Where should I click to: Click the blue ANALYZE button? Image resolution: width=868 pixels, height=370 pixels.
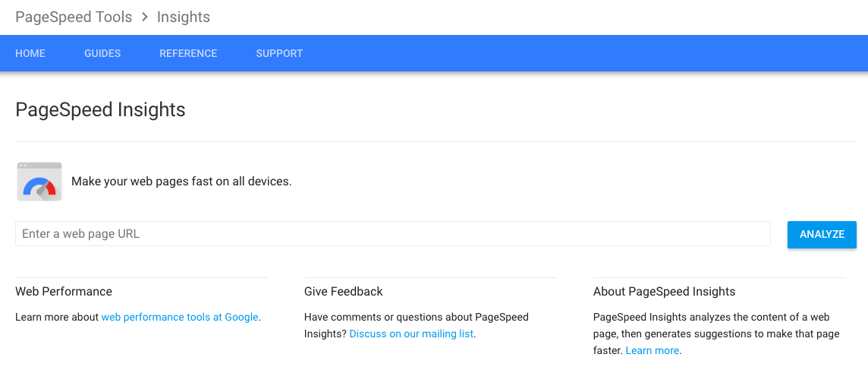tap(822, 234)
